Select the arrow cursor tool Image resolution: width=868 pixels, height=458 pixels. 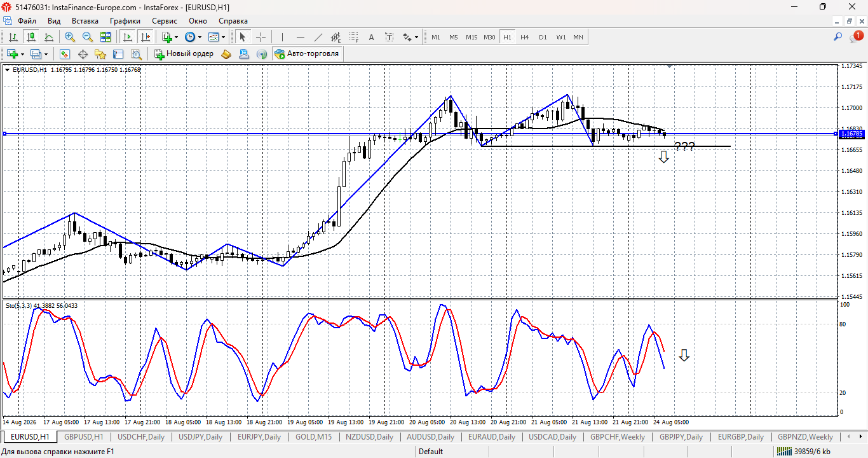click(243, 38)
